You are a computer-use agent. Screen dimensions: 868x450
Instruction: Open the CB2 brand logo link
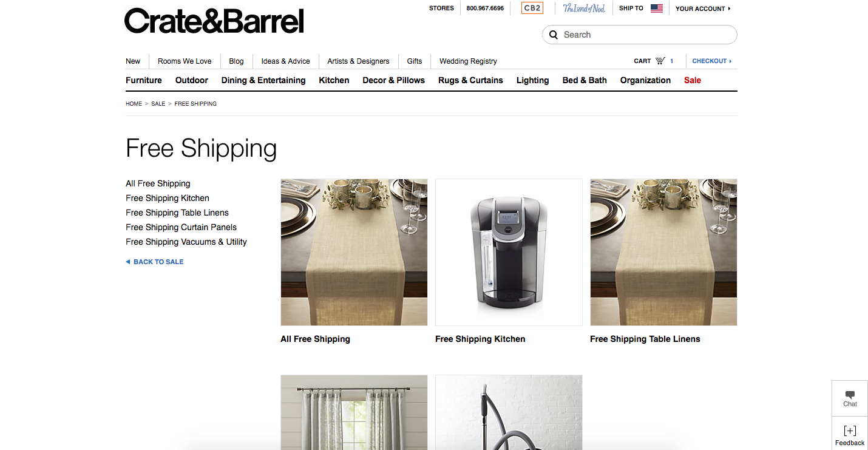(x=532, y=8)
